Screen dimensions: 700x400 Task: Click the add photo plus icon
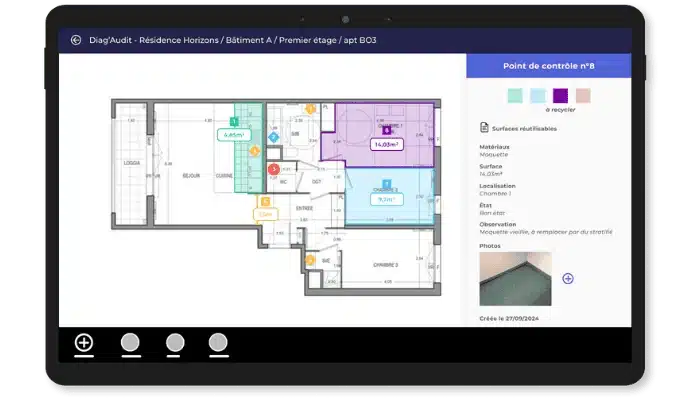(x=568, y=278)
